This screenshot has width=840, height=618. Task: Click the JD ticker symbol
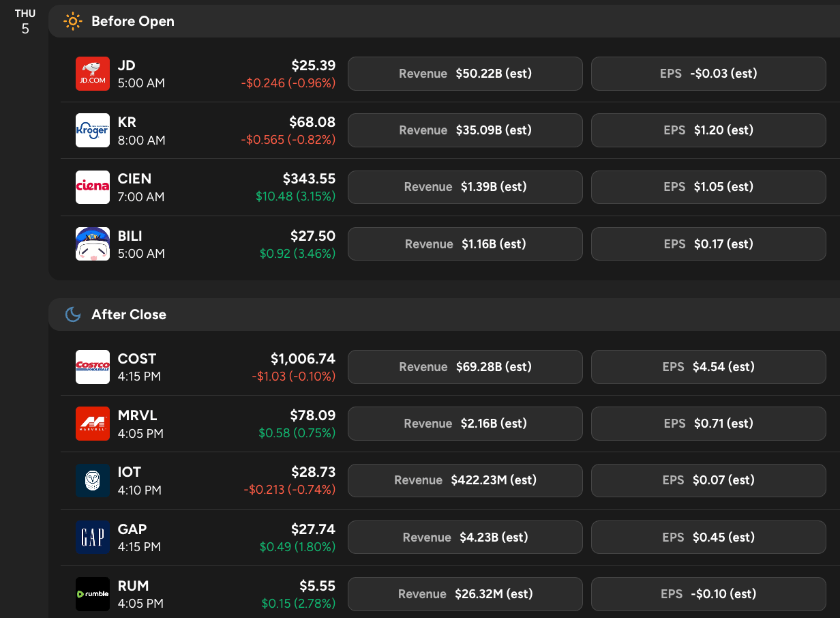pos(126,65)
